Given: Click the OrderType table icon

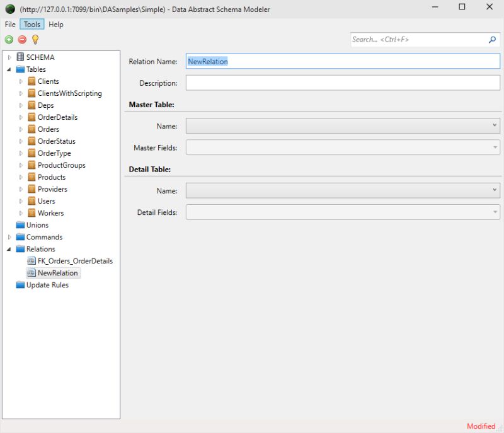Looking at the screenshot, I should pos(31,153).
